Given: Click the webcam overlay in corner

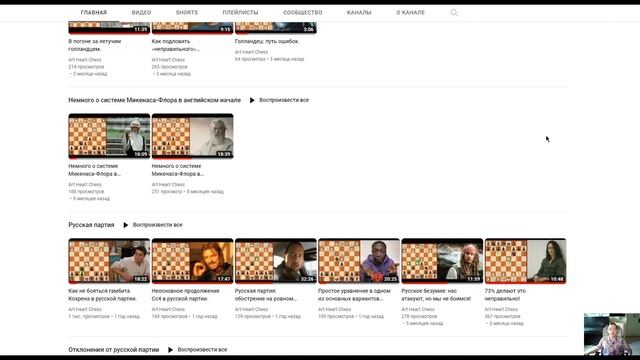Looking at the screenshot, I should [x=611, y=334].
